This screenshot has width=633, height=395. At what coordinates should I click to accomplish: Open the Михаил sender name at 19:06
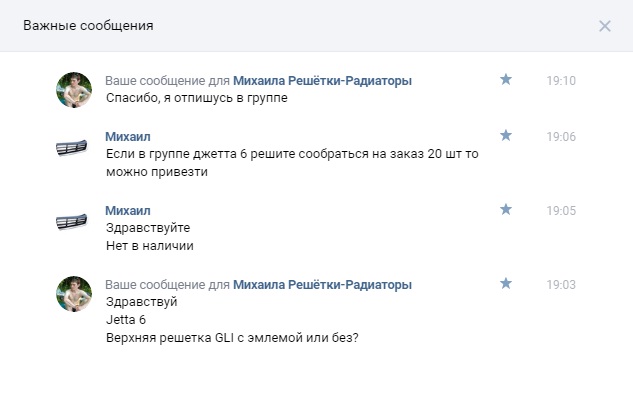[128, 137]
